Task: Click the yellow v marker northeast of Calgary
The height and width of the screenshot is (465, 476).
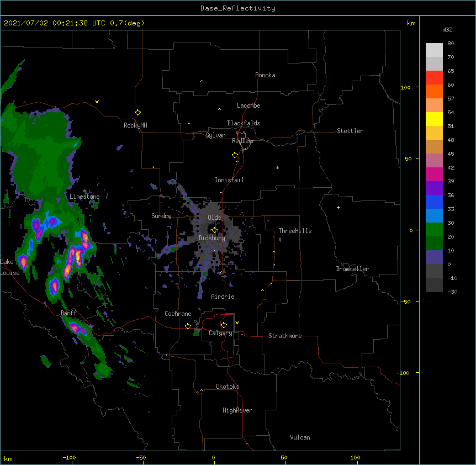Action: pyautogui.click(x=237, y=323)
